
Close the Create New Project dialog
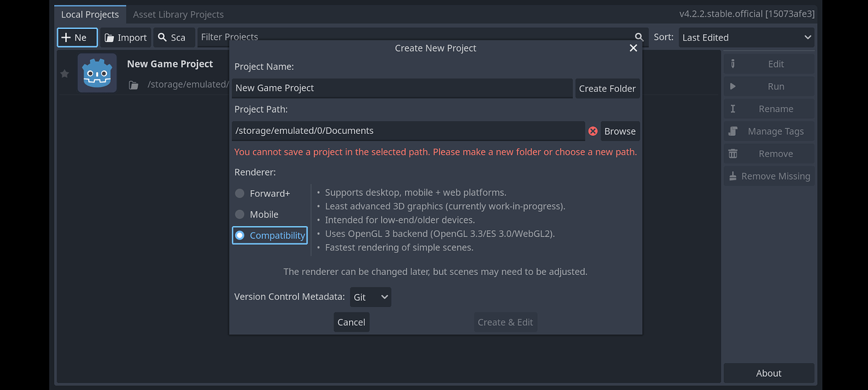[633, 48]
